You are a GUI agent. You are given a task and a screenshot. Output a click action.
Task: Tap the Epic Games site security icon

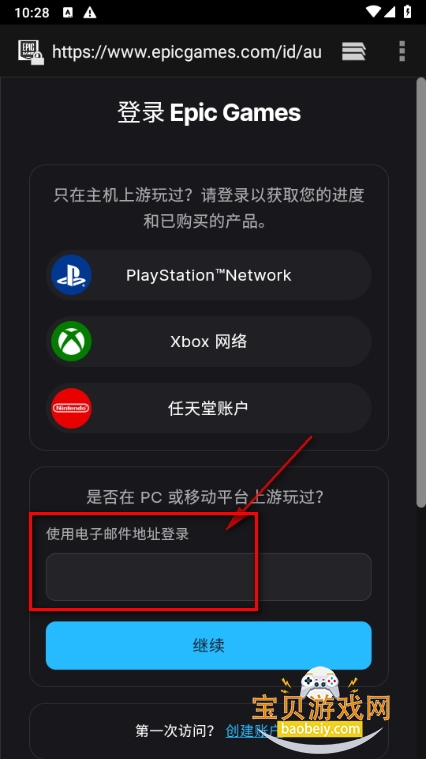(x=31, y=52)
